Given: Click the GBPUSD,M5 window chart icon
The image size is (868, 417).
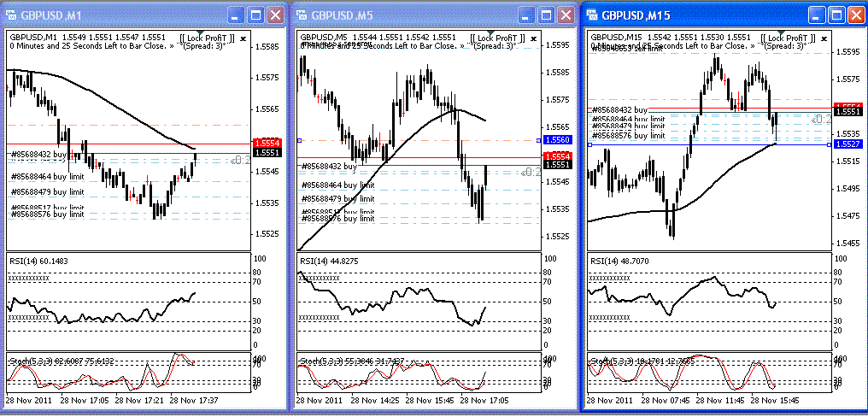Looking at the screenshot, I should (302, 15).
